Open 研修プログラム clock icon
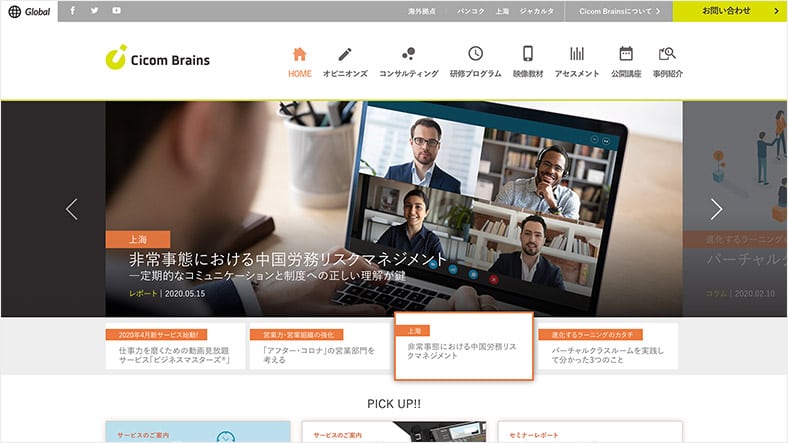This screenshot has height=443, width=788. pyautogui.click(x=475, y=54)
